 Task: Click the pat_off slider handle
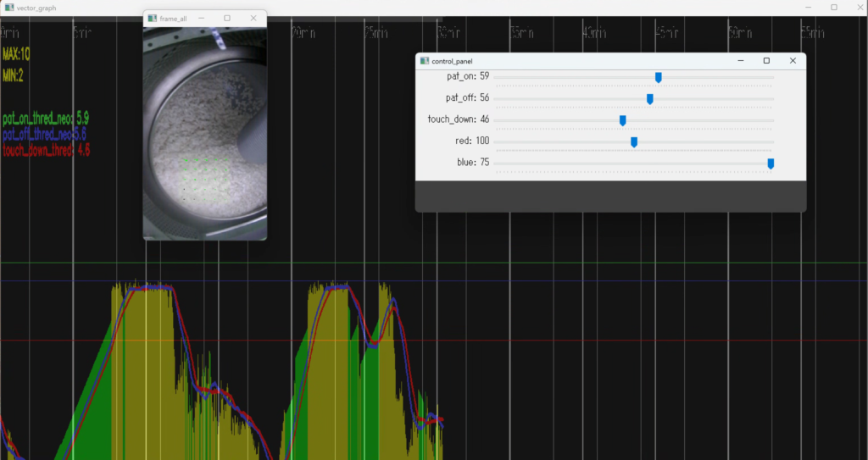[x=650, y=99]
